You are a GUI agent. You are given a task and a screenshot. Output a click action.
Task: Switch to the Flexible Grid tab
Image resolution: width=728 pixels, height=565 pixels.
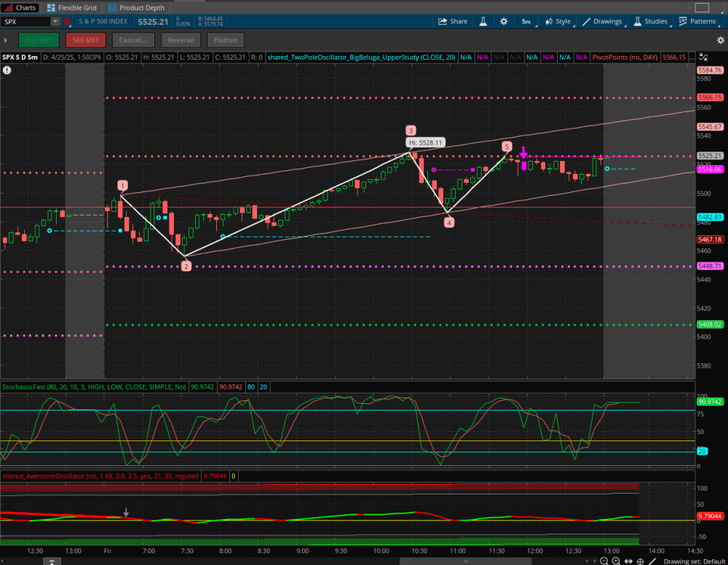[70, 7]
